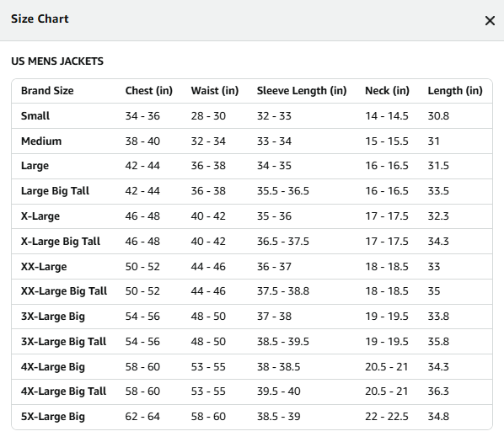Select the Small size row label
The image size is (504, 442).
point(35,115)
